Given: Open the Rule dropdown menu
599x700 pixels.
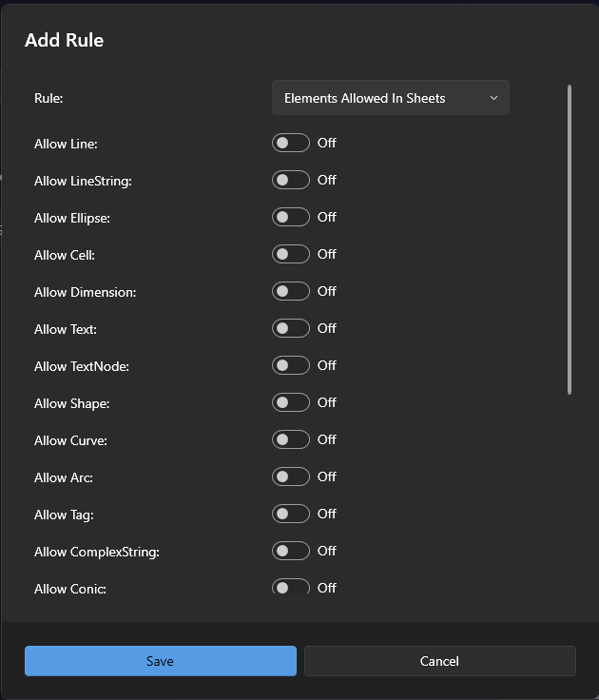Looking at the screenshot, I should click(390, 98).
